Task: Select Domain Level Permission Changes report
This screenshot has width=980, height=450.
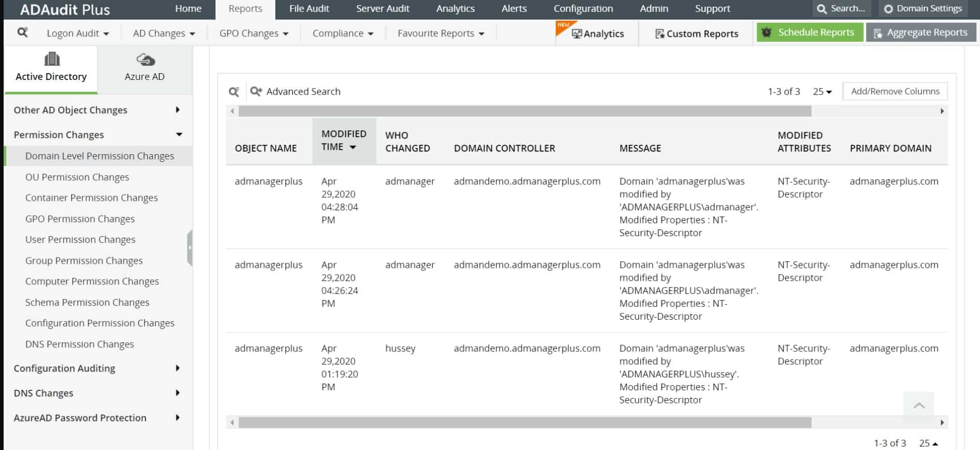Action: coord(99,156)
